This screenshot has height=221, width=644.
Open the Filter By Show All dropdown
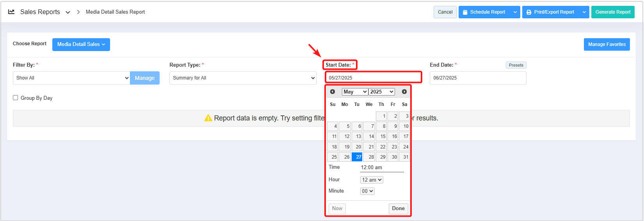71,78
